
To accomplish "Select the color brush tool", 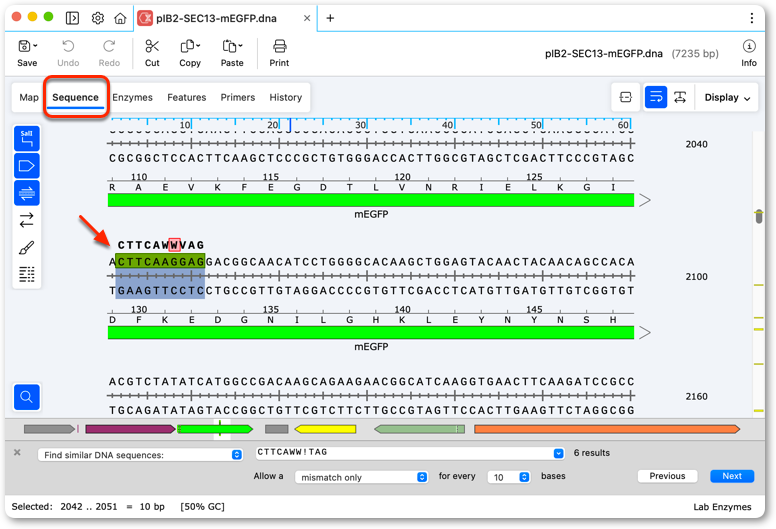I will point(27,247).
